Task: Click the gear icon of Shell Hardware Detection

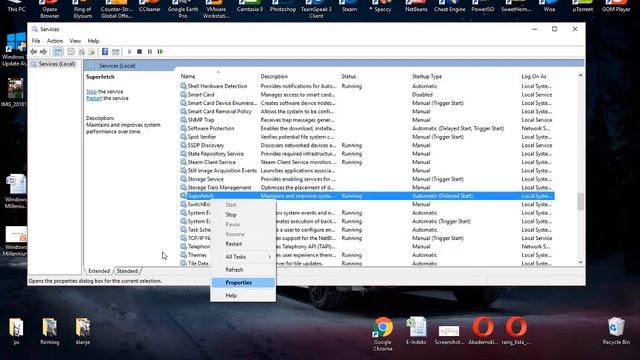Action: coord(183,86)
